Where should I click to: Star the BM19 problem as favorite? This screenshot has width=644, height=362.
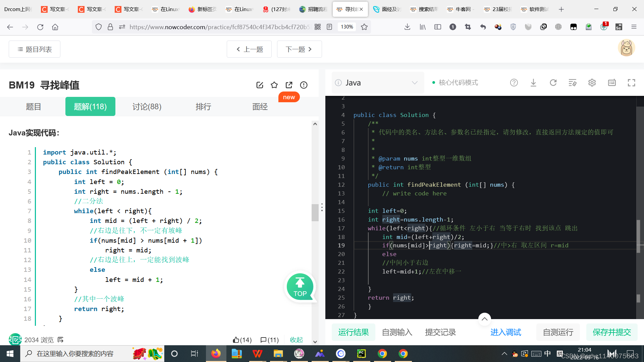(x=274, y=85)
